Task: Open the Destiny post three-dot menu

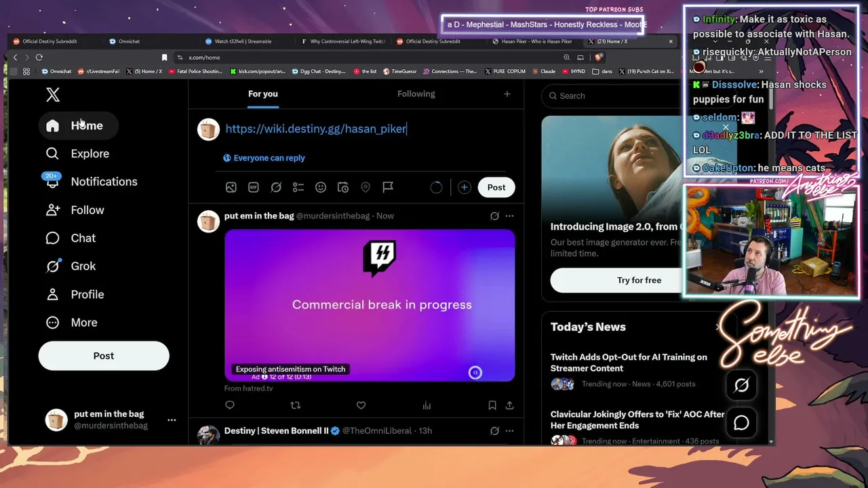Action: (509, 431)
